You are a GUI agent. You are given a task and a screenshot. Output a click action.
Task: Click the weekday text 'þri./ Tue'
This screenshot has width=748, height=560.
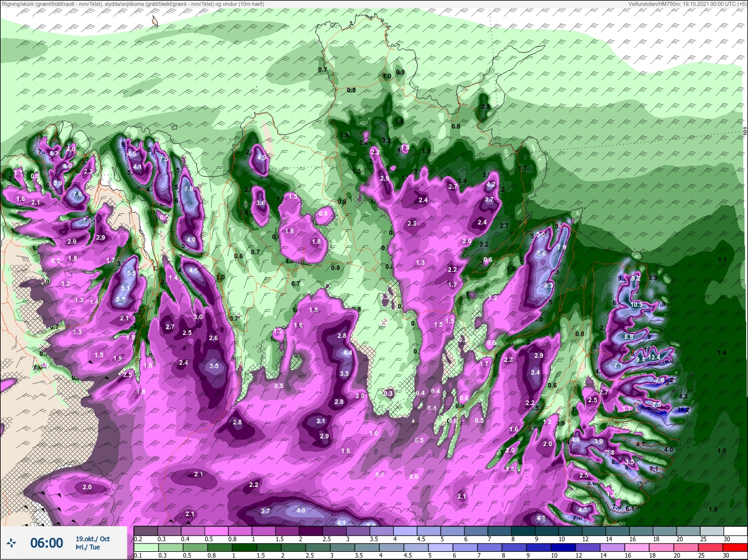(x=88, y=548)
